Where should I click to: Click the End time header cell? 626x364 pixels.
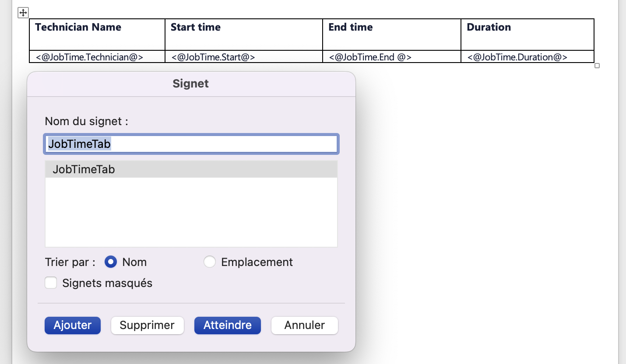[392, 35]
